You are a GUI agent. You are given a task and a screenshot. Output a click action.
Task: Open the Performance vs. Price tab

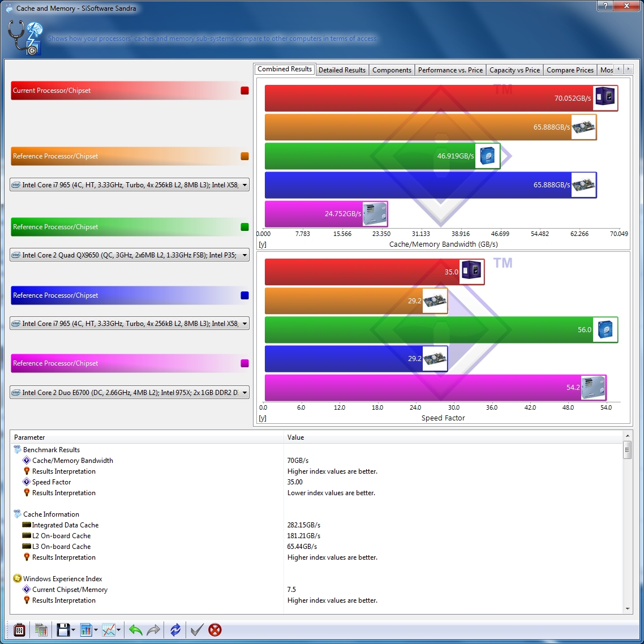(x=450, y=70)
